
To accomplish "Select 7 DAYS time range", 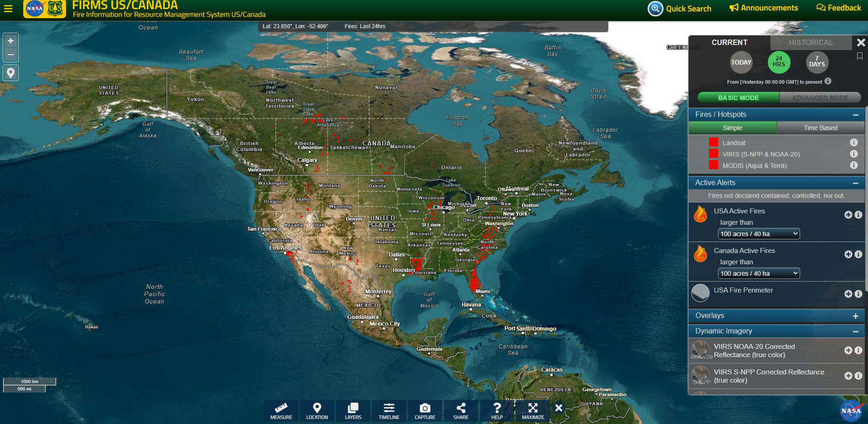I will [817, 62].
